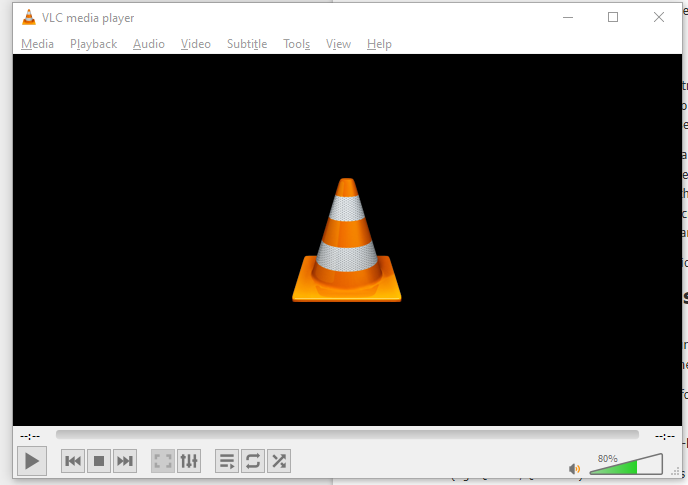This screenshot has width=688, height=485.
Task: Click the Play button
Action: (32, 461)
